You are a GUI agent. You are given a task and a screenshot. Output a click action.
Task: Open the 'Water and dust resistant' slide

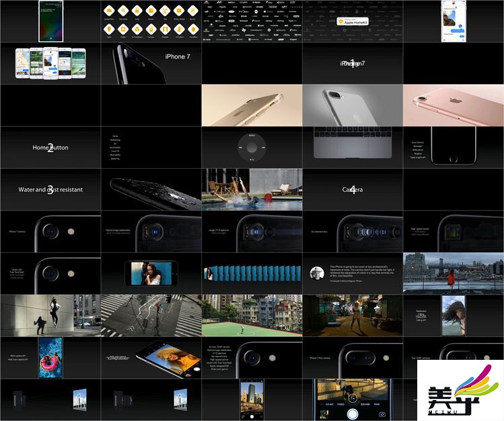click(50, 190)
